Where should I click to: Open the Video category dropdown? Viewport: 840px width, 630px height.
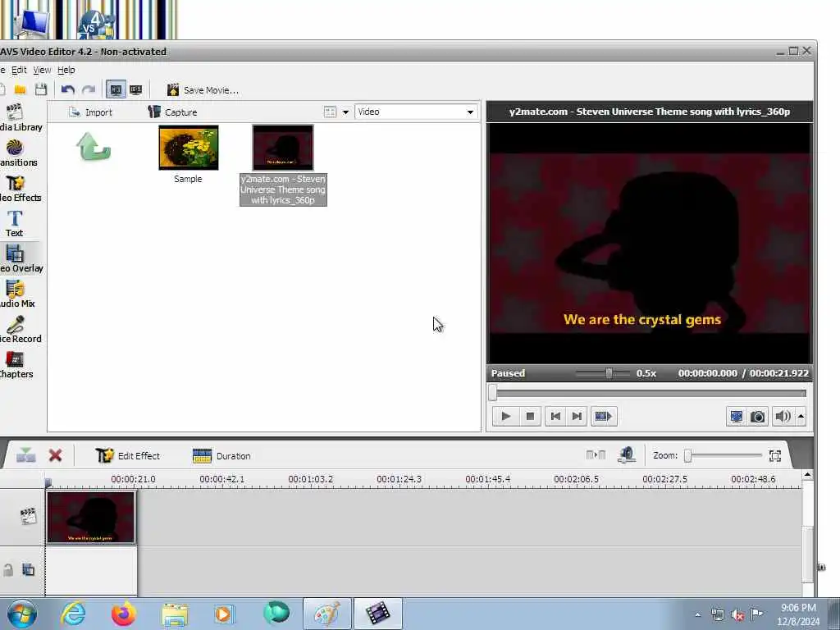coord(416,112)
